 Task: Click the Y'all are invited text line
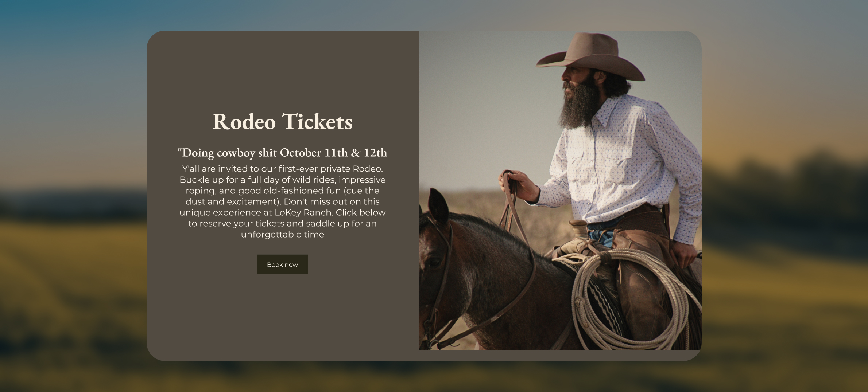click(x=282, y=169)
